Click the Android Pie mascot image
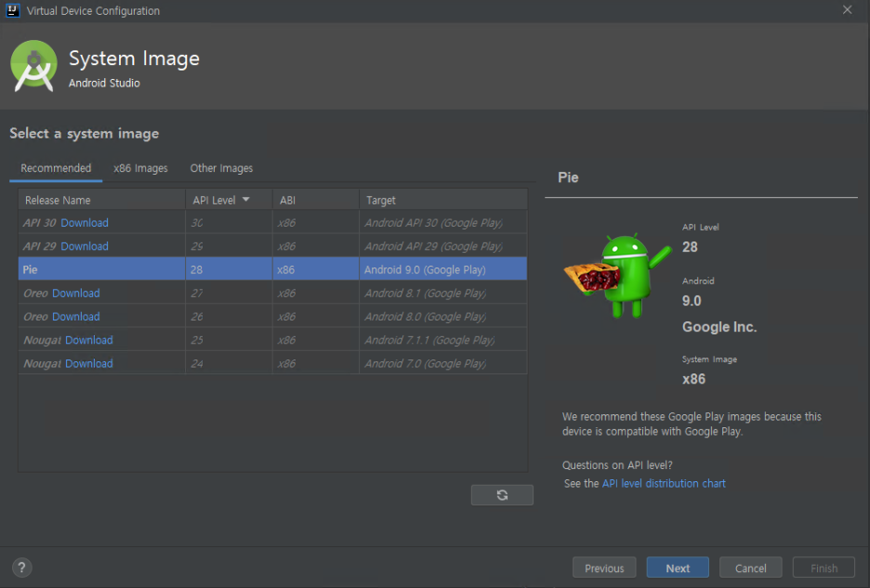This screenshot has width=870, height=588. [x=617, y=275]
